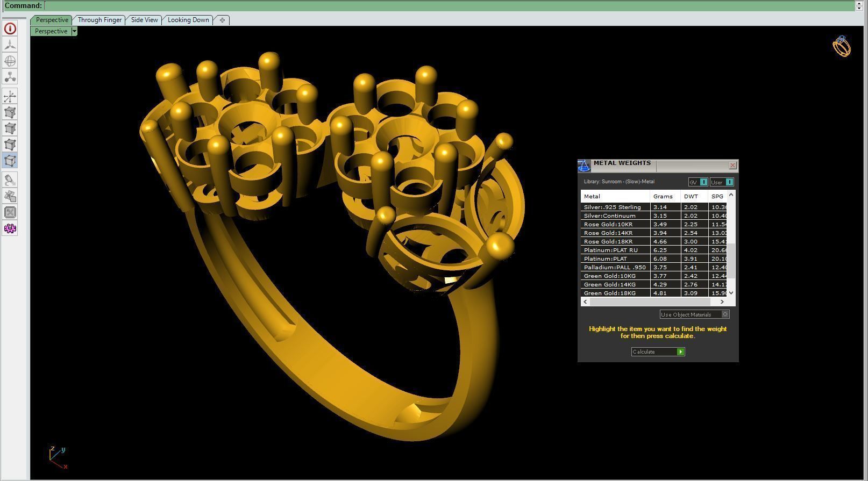This screenshot has width=868, height=481.
Task: Click the DWT column header
Action: pos(694,196)
